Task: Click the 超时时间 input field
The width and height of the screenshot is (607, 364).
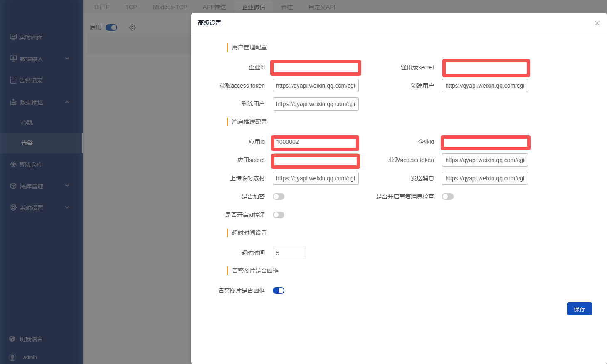Action: 289,253
